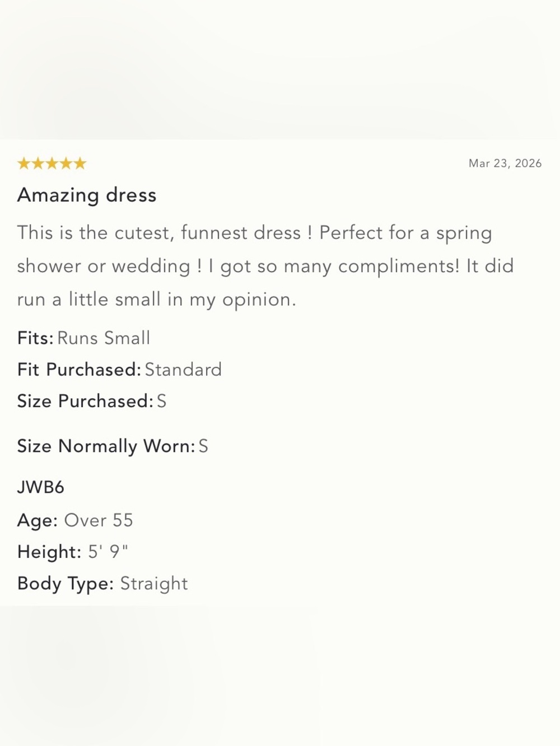Click the Size Purchased: S line
The height and width of the screenshot is (746, 560).
coord(92,401)
